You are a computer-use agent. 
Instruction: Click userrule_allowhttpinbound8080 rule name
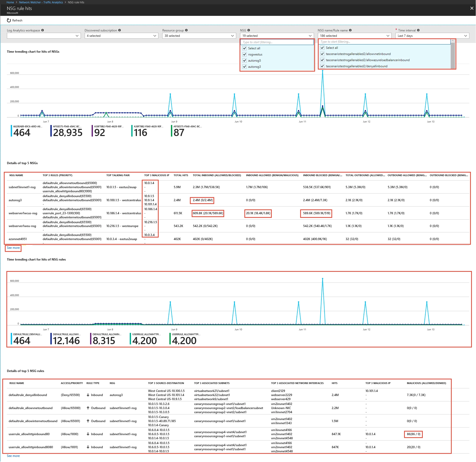coord(31,447)
